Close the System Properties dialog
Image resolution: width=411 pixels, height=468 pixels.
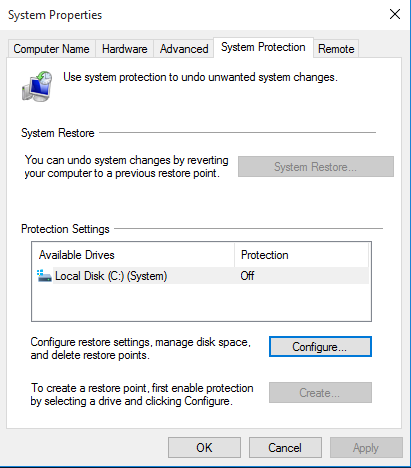click(x=395, y=14)
